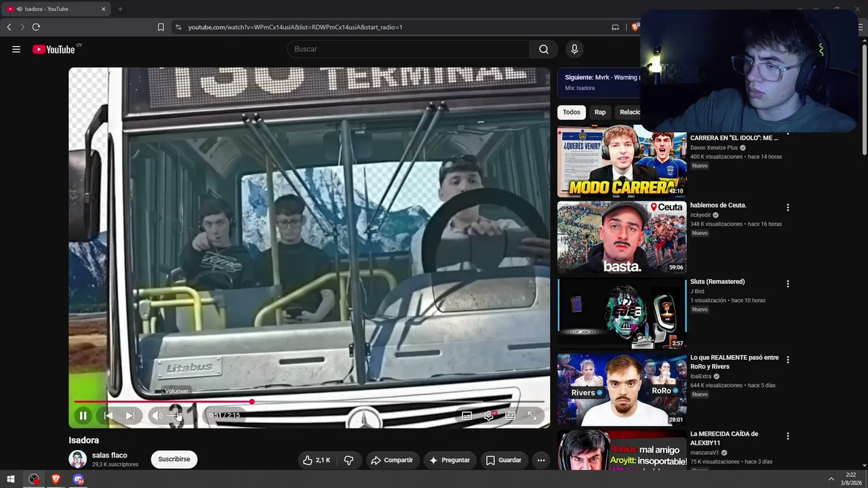The height and width of the screenshot is (488, 868).
Task: Close the Isadora - YouTube tab
Action: (104, 9)
